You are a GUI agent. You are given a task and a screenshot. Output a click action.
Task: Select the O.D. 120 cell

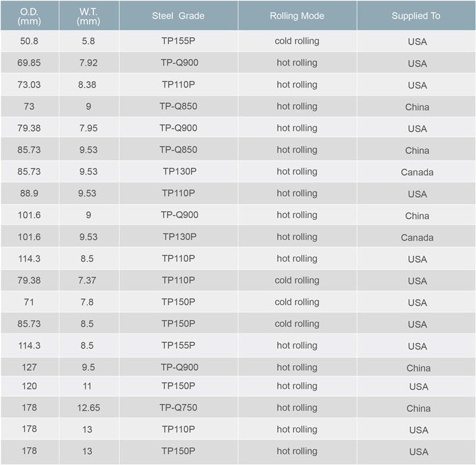29,386
